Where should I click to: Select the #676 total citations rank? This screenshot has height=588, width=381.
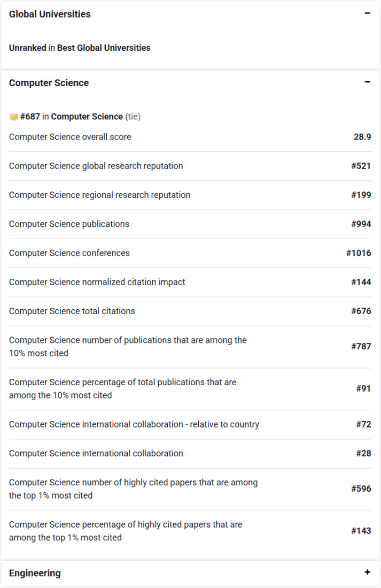(x=361, y=311)
